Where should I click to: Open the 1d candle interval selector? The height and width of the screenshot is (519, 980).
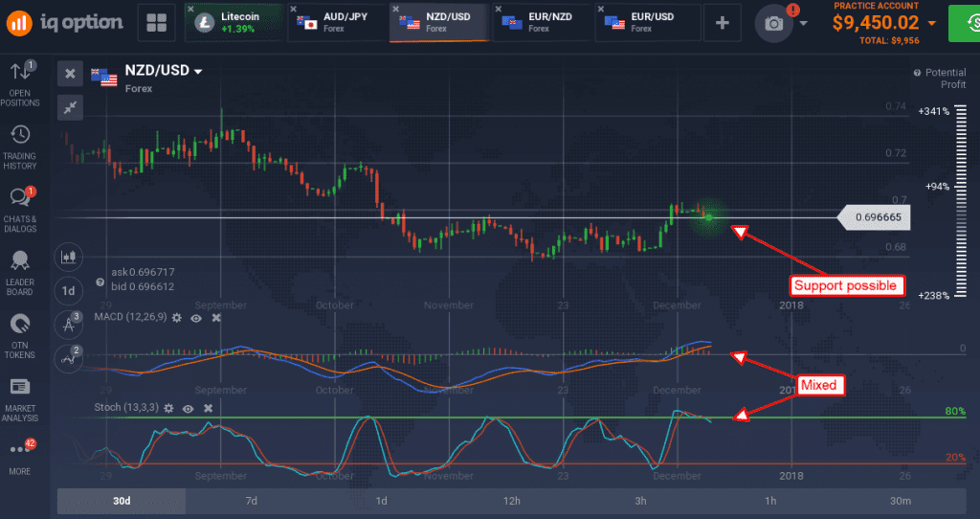tap(68, 291)
